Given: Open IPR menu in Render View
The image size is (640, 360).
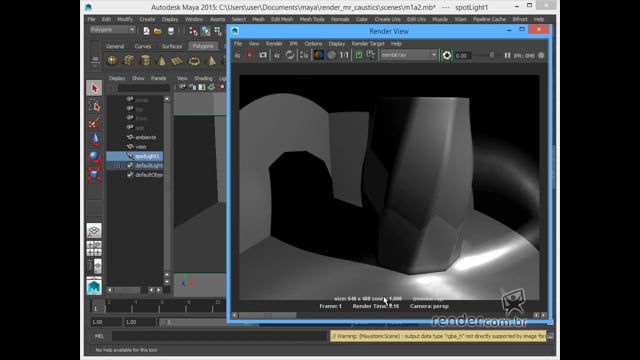Looking at the screenshot, I should click(293, 44).
